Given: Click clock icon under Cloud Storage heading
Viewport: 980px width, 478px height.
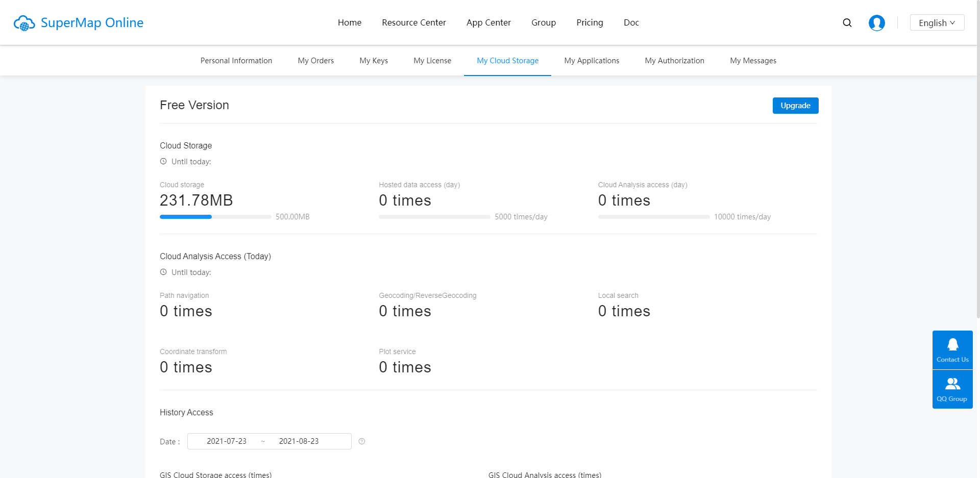Looking at the screenshot, I should click(163, 161).
